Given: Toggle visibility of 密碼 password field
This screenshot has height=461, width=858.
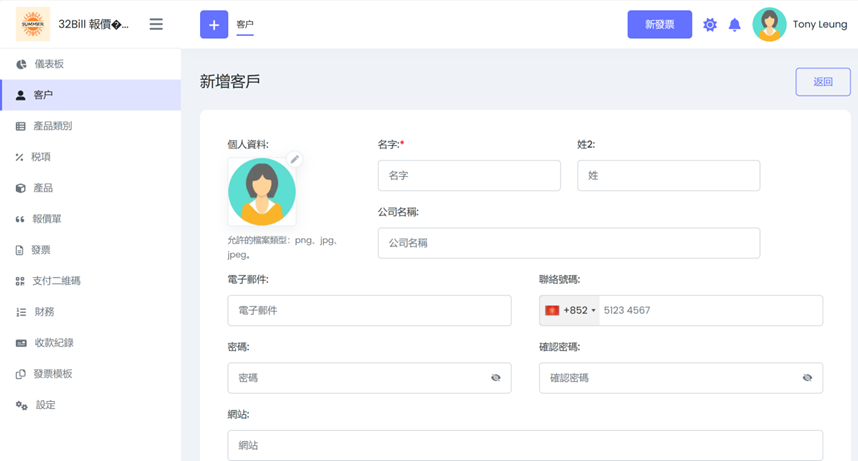Looking at the screenshot, I should [x=495, y=378].
